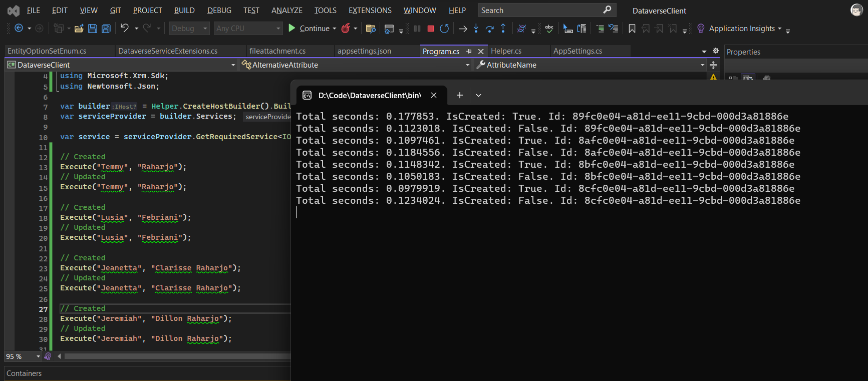The image size is (868, 381).
Task: Open the editor zoom level dropdown
Action: coord(23,356)
